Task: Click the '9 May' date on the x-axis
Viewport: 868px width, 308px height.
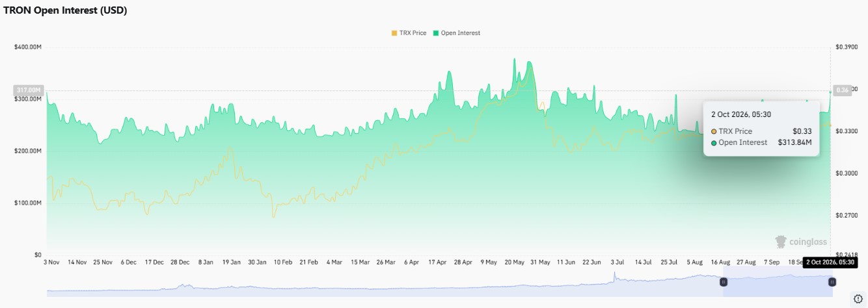Action: (489, 263)
